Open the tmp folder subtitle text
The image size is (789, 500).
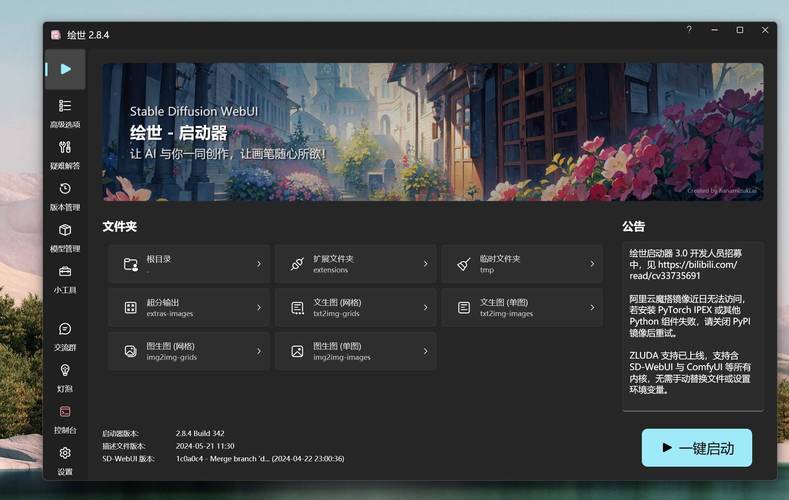pyautogui.click(x=487, y=270)
